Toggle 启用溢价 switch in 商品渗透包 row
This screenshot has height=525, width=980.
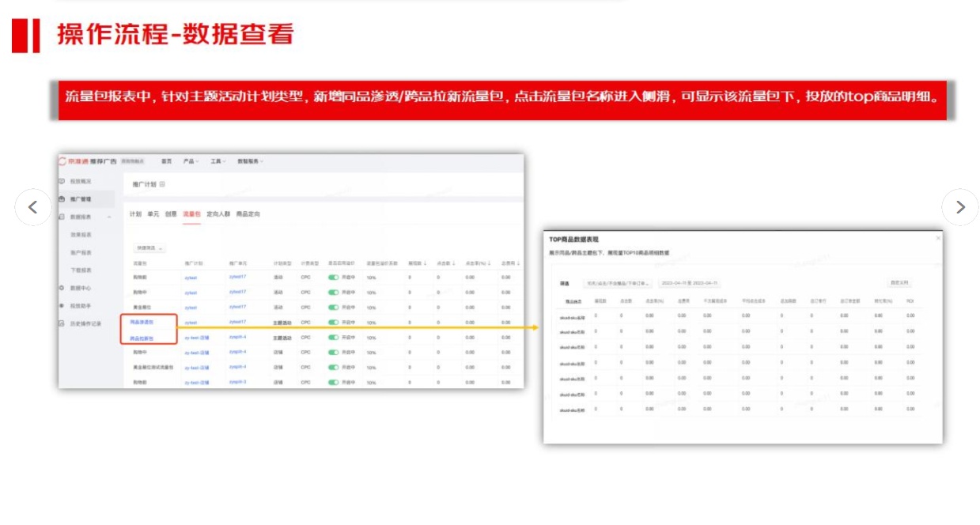click(x=333, y=322)
